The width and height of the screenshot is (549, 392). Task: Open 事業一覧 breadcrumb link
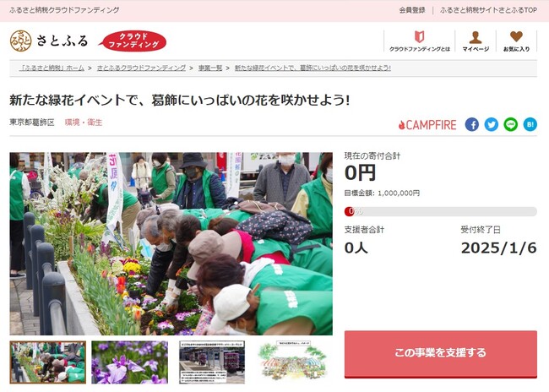(x=210, y=68)
